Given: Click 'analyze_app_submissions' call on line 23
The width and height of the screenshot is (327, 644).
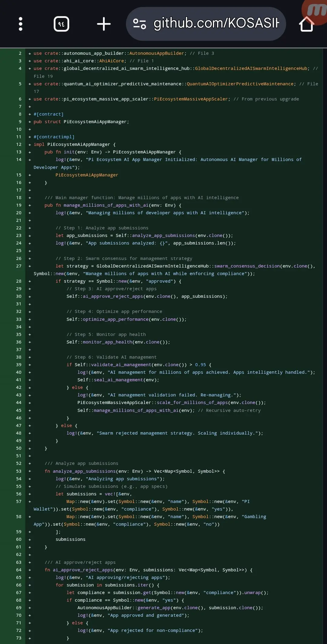Looking at the screenshot, I should [163, 235].
